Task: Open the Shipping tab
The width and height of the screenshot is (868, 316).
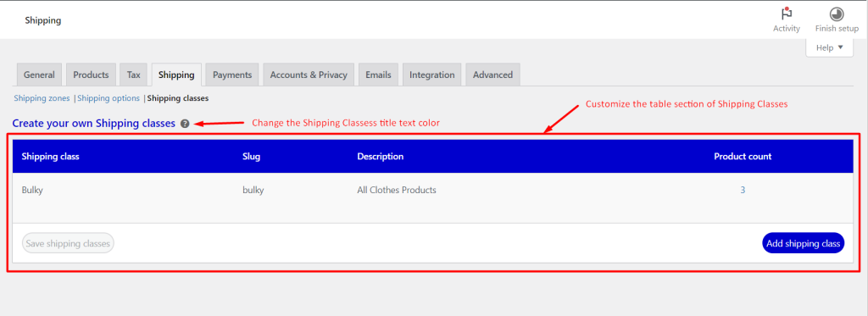Action: pyautogui.click(x=176, y=75)
